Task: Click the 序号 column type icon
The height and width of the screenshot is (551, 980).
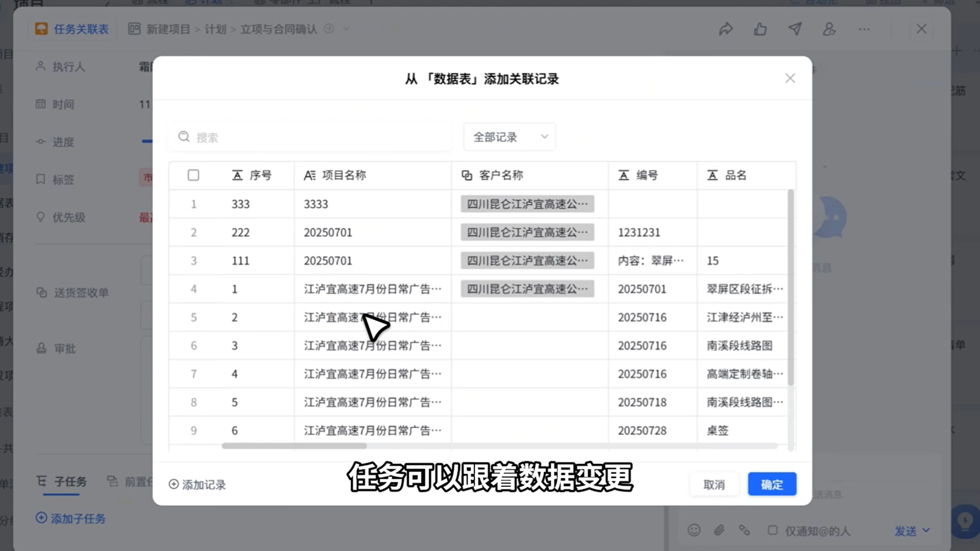Action: tap(237, 175)
